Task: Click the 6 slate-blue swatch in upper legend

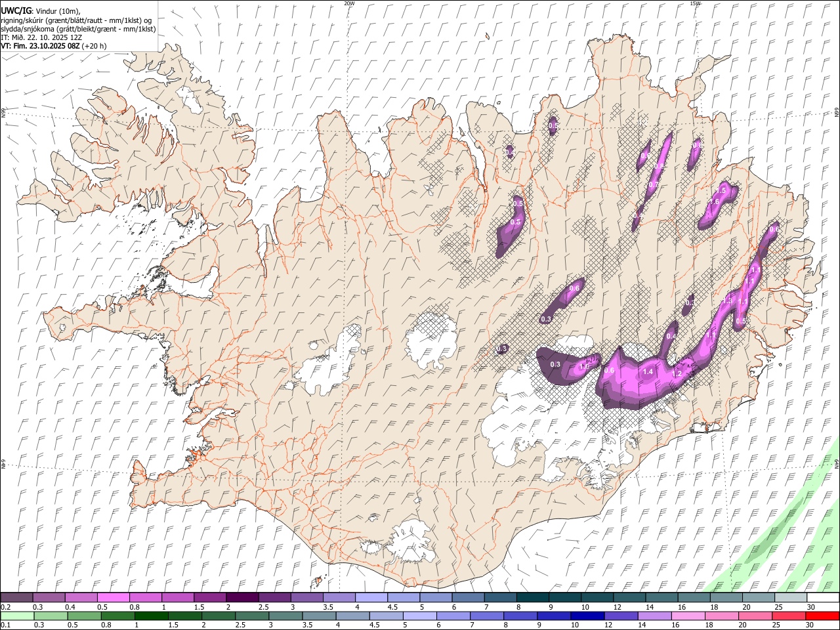Action: 468,597
